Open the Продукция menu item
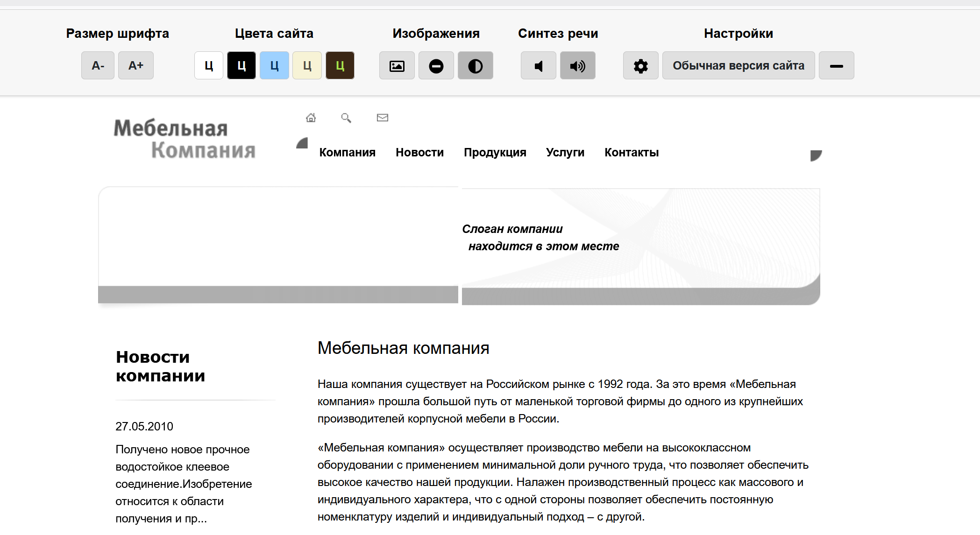Viewport: 980px width, 535px height. click(x=495, y=153)
